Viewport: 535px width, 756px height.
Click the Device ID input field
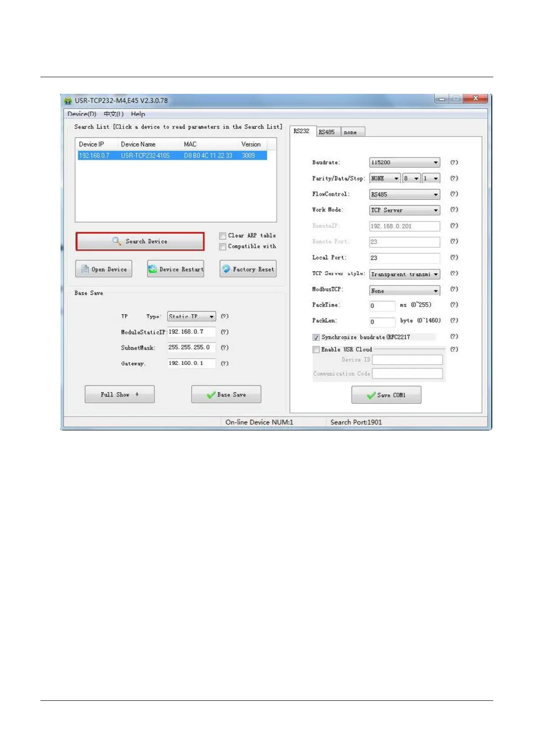pyautogui.click(x=407, y=360)
